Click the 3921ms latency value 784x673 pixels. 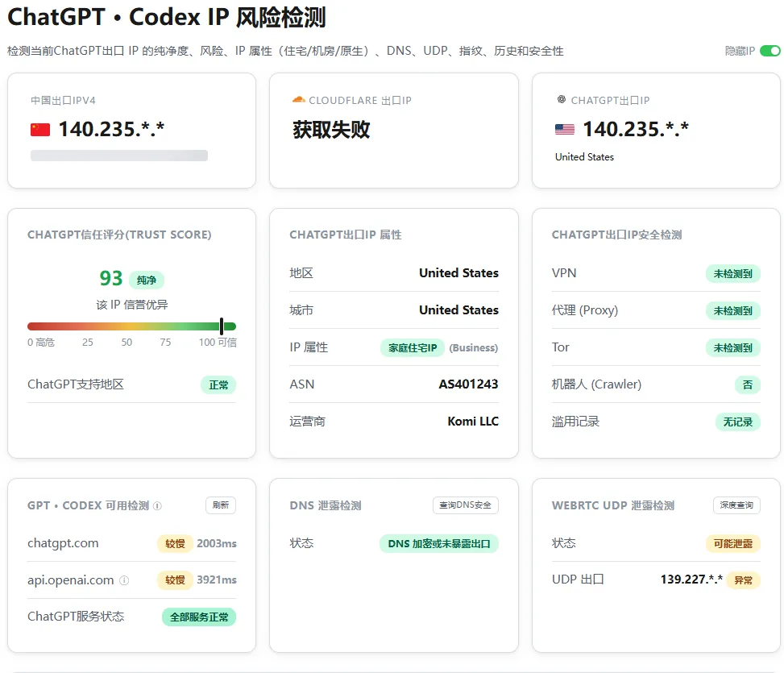217,580
